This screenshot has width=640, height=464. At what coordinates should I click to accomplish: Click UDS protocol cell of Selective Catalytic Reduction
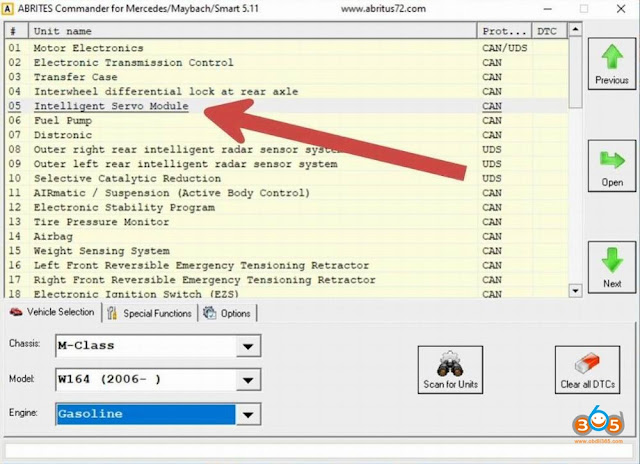[504, 178]
